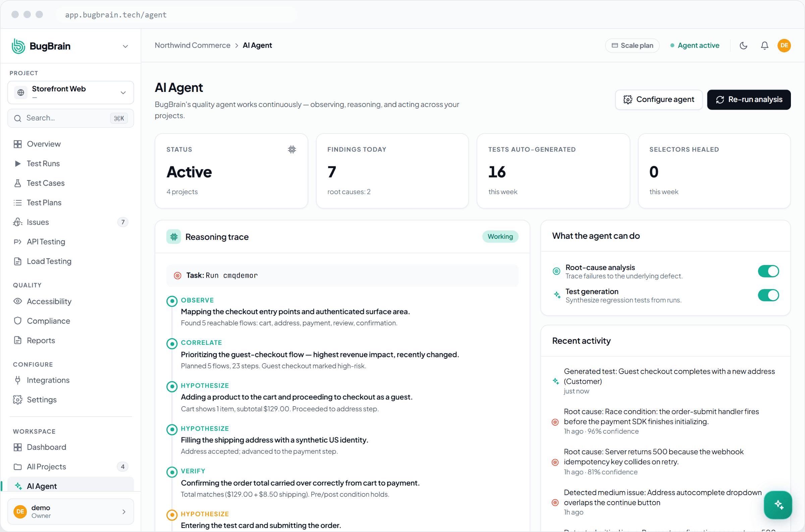Open Overview in sidebar
This screenshot has height=532, width=805.
[70, 144]
